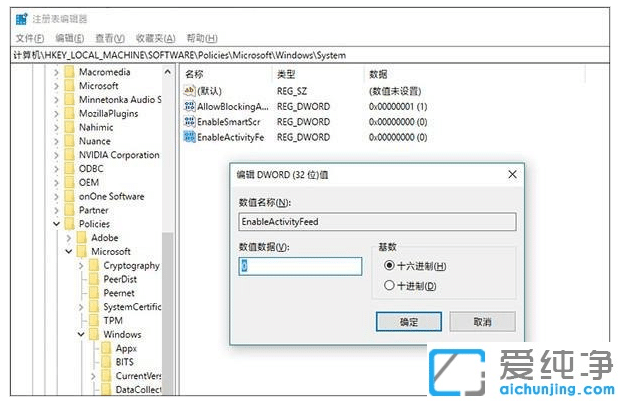Select the AllowBlockingA... DWORD icon

(x=190, y=106)
